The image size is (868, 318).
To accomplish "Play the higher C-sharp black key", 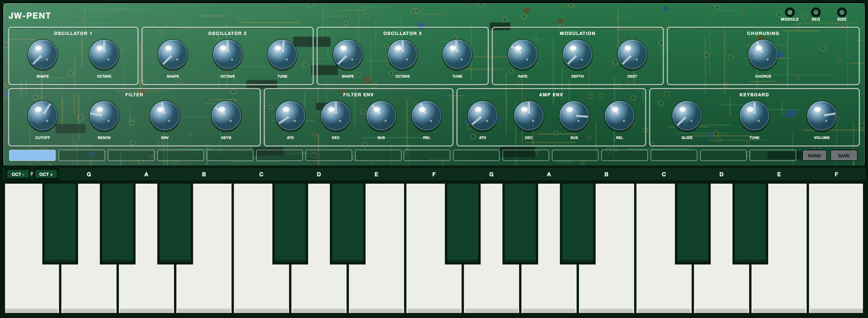I will coord(693,223).
